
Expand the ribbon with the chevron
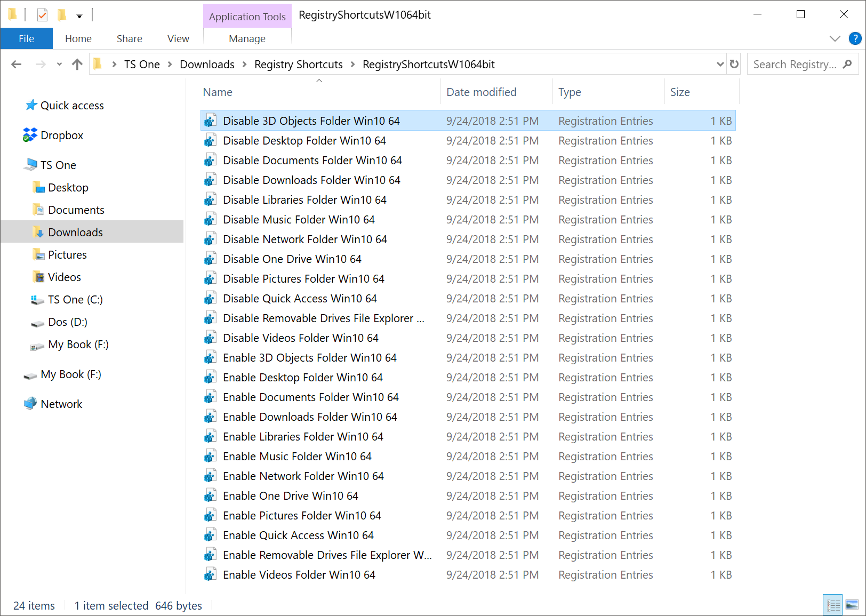(835, 38)
